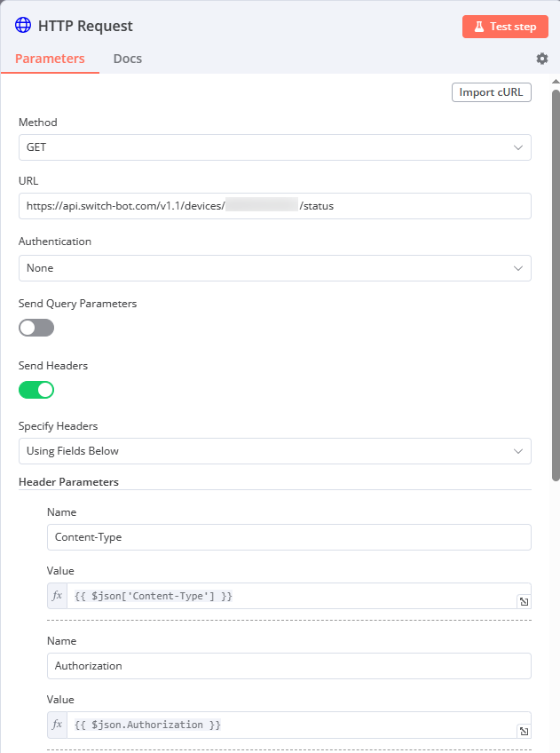Select the Parameters tab

tap(50, 59)
